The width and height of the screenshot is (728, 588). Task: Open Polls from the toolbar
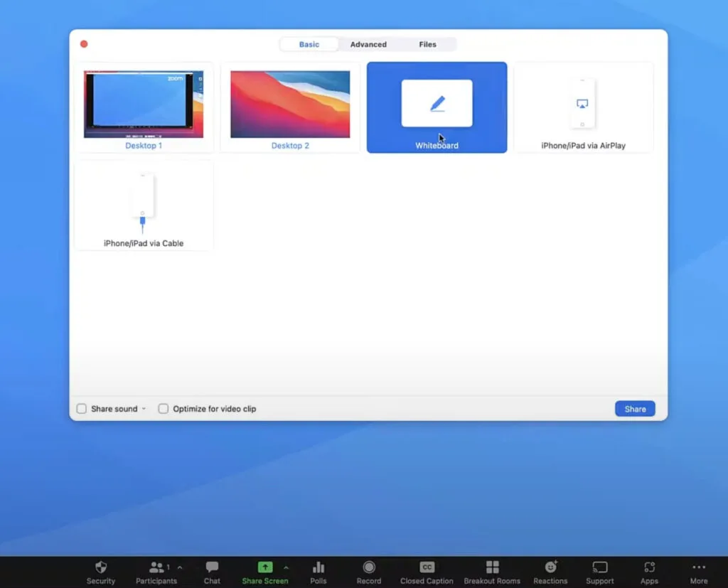318,567
